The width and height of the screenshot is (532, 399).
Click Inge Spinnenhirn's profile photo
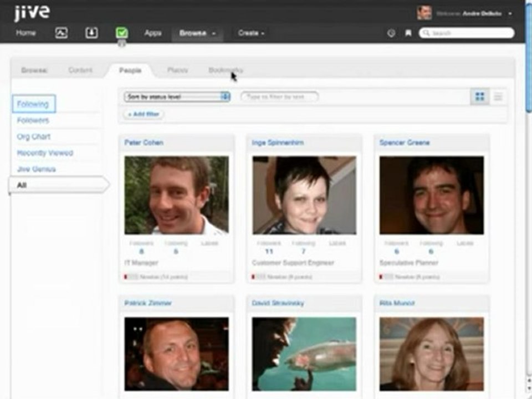pos(304,195)
